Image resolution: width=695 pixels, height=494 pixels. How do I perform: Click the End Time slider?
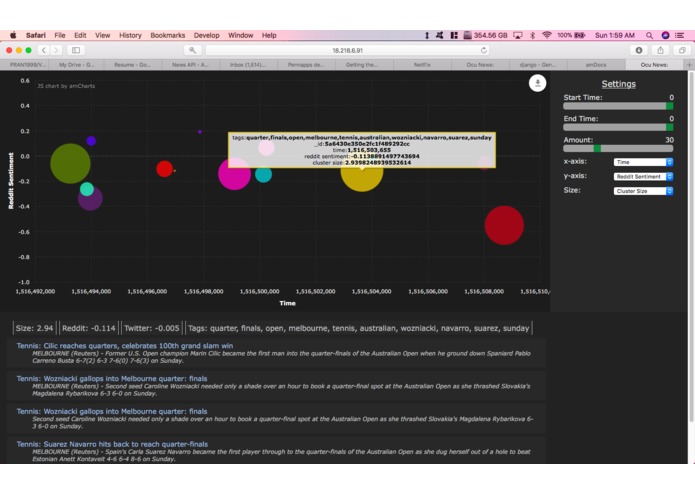(x=618, y=127)
